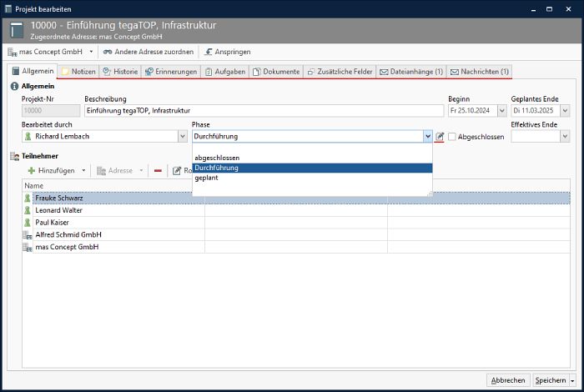Click the window icon in the title bar
The height and width of the screenshot is (392, 584).
8,9
